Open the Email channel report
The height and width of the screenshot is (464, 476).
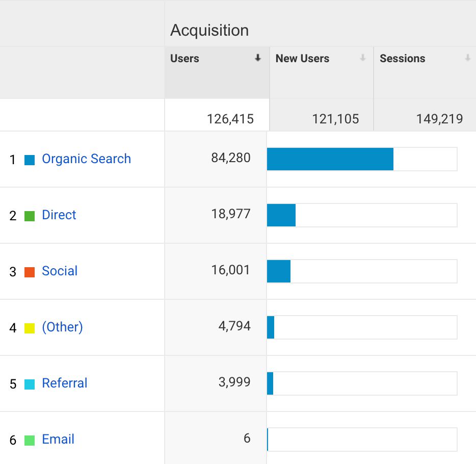[58, 440]
